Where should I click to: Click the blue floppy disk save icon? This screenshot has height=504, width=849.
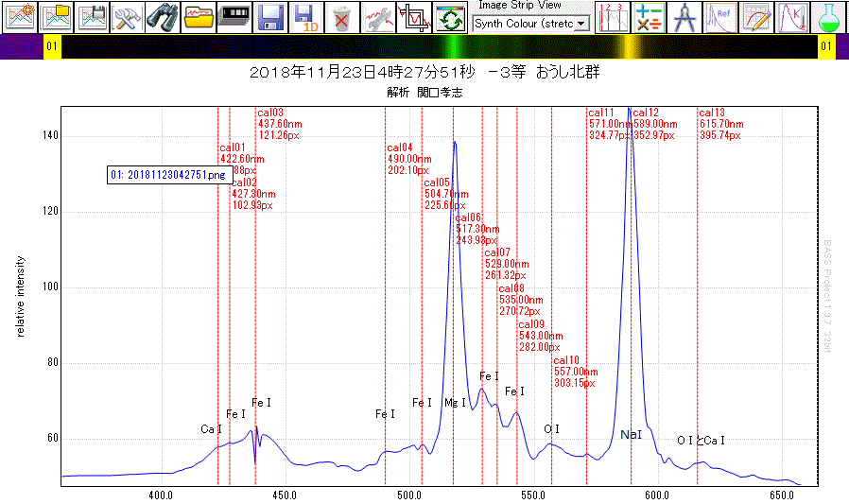(271, 16)
